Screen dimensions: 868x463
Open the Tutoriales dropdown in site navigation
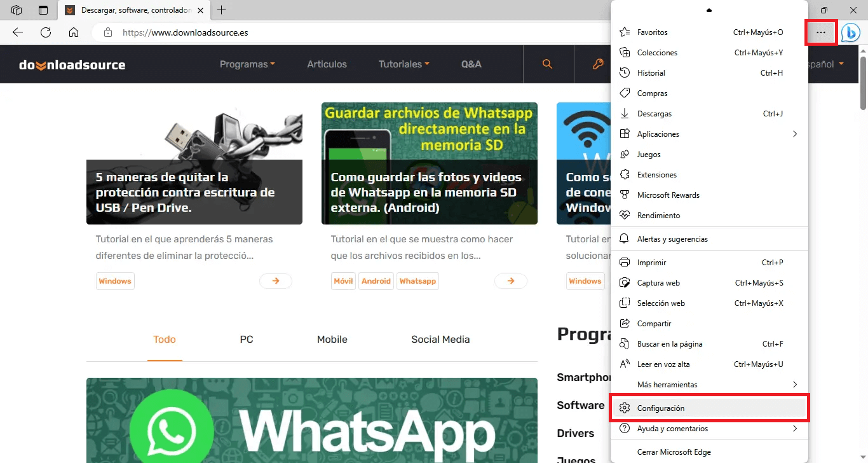[403, 64]
